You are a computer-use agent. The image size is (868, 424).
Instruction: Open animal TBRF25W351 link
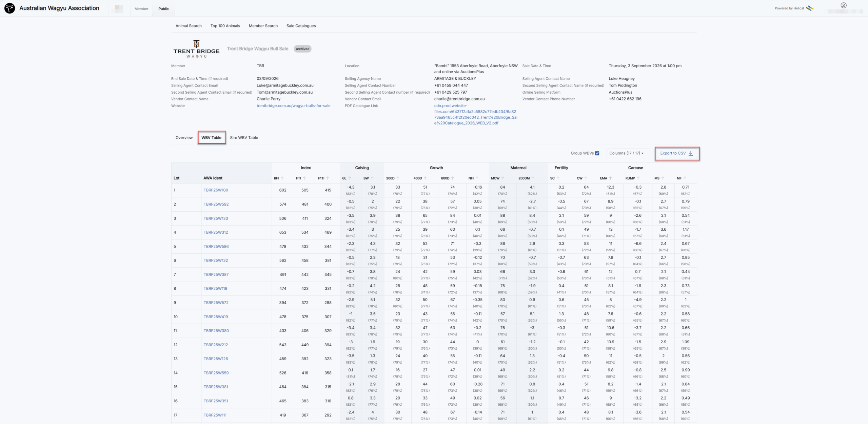(x=216, y=401)
